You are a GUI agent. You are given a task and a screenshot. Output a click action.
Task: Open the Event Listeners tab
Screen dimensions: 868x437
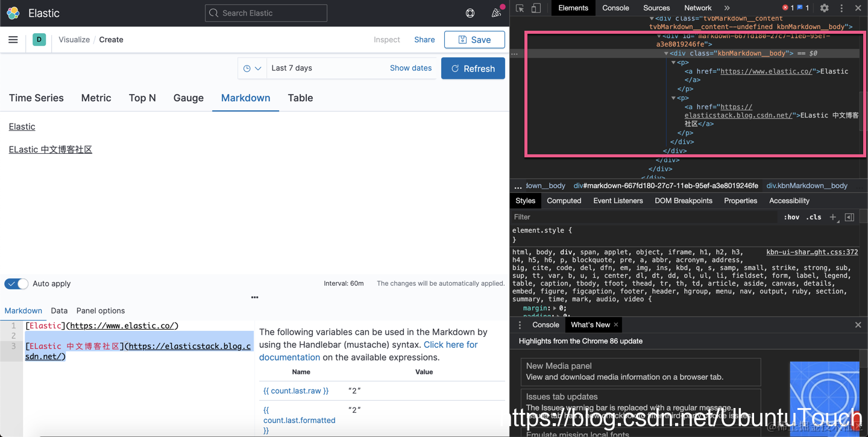click(618, 201)
